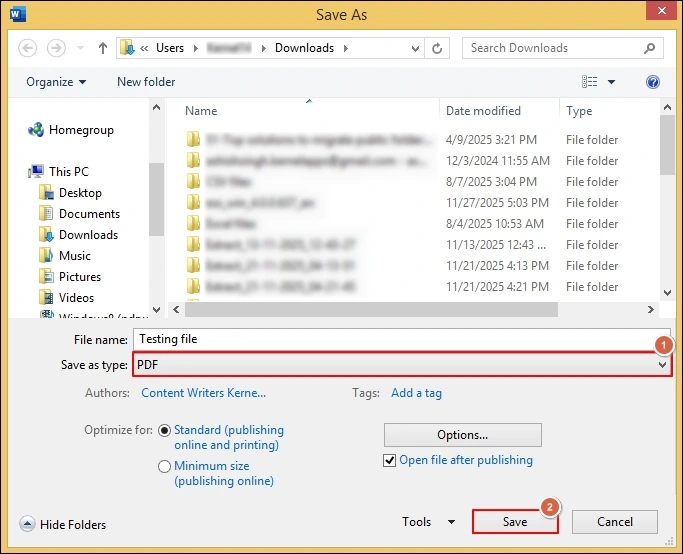The image size is (683, 554).
Task: Select folder dated 4/9/2025 3:21 PM
Action: [x=403, y=140]
